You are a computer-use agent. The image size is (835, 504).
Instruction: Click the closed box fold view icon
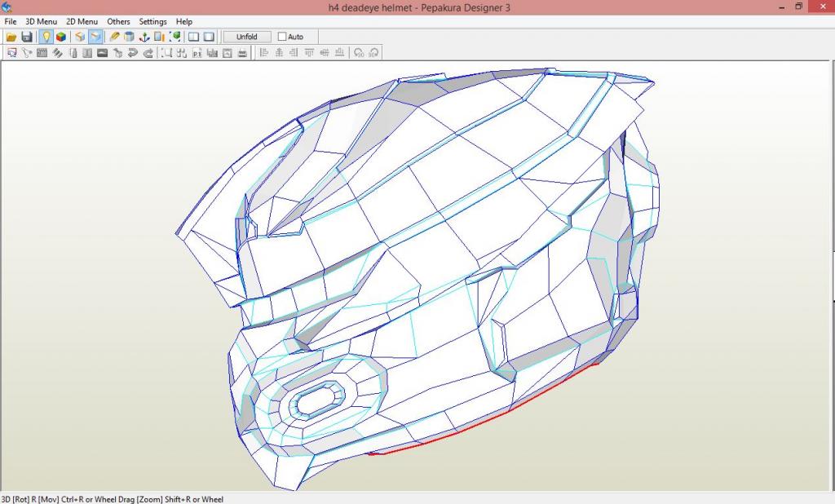[80, 37]
